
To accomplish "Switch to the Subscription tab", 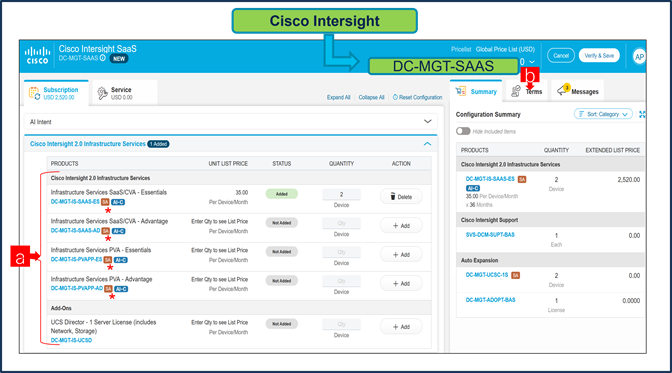I will (57, 93).
